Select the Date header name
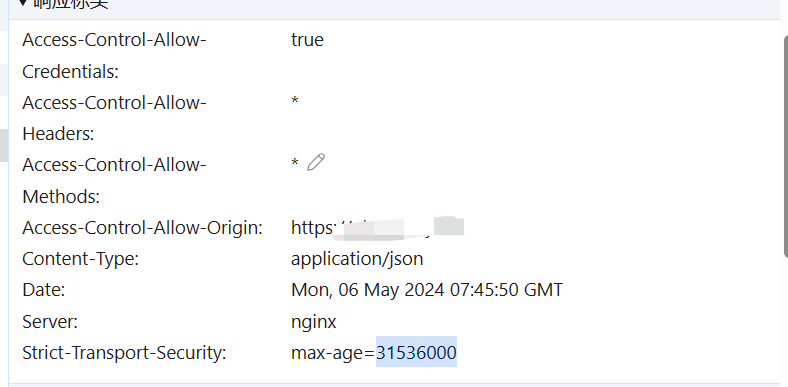This screenshot has width=788, height=387. pos(44,291)
